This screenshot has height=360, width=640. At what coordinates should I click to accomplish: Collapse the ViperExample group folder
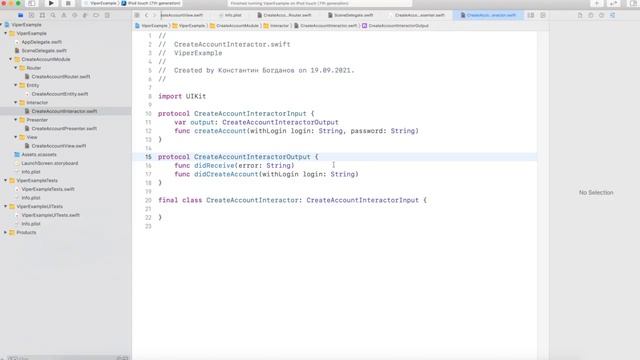point(6,33)
